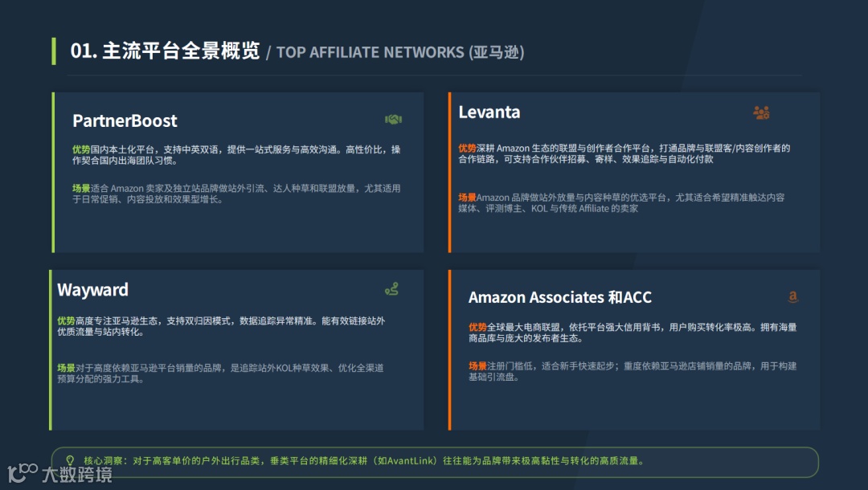
Task: Click the lightbulb icon in the insight bar
Action: (x=70, y=460)
